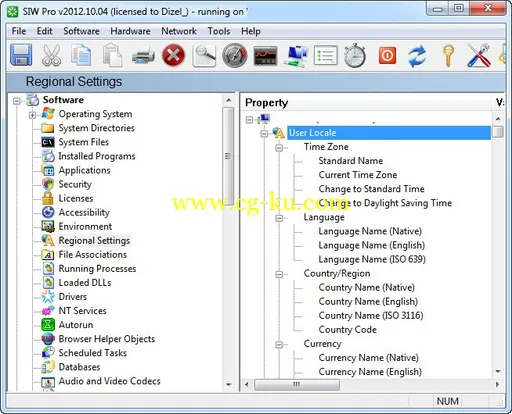Click the Accessibility round icon
Image resolution: width=512 pixels, height=414 pixels.
tap(48, 212)
